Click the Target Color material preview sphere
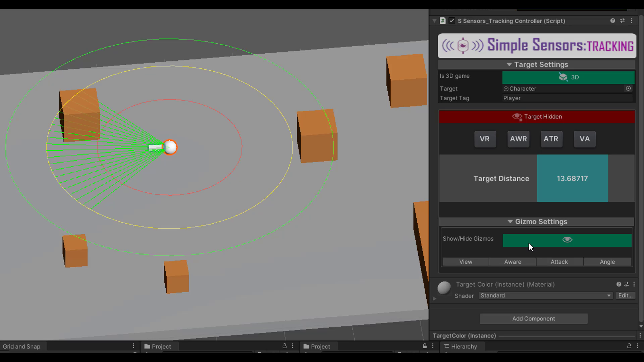 tap(444, 288)
